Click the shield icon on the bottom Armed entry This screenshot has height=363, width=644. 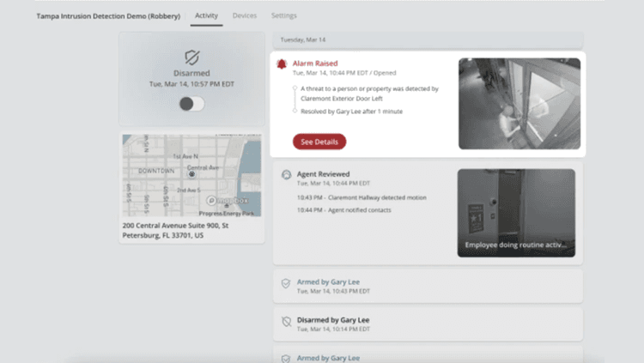[286, 359]
